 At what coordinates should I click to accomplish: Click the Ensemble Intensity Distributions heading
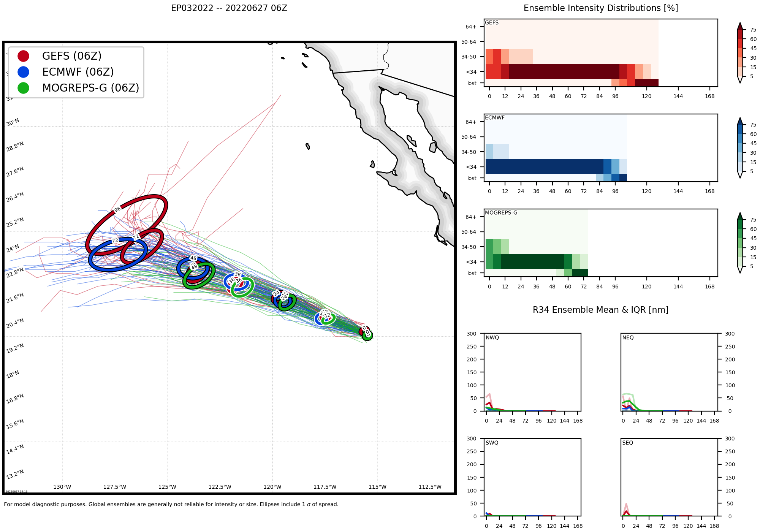600,8
